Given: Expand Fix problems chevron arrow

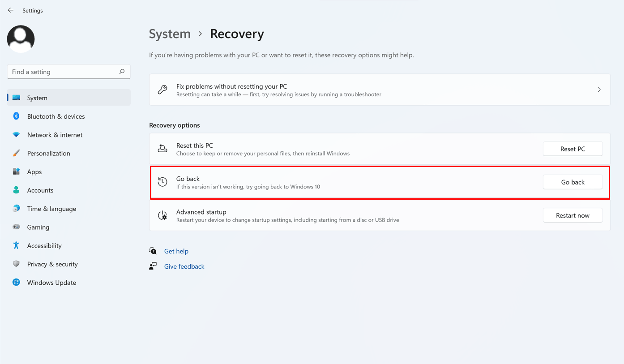Looking at the screenshot, I should pos(599,90).
